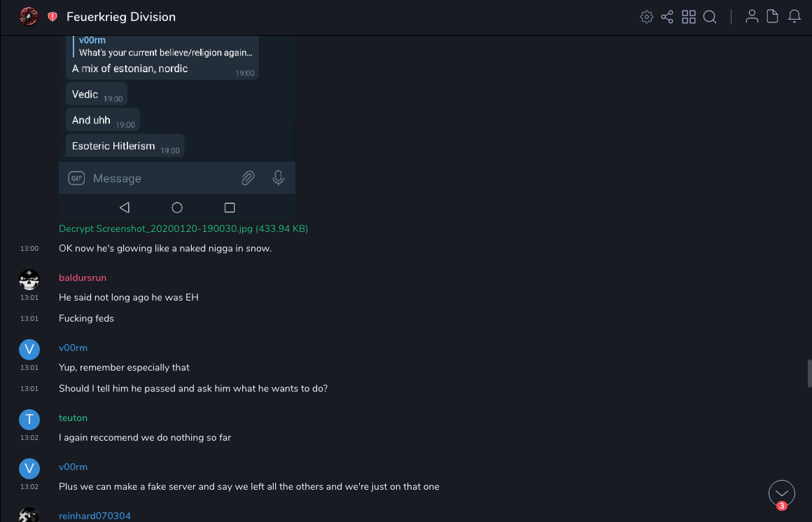Click teuton's green T avatar
The image size is (812, 522).
point(29,420)
